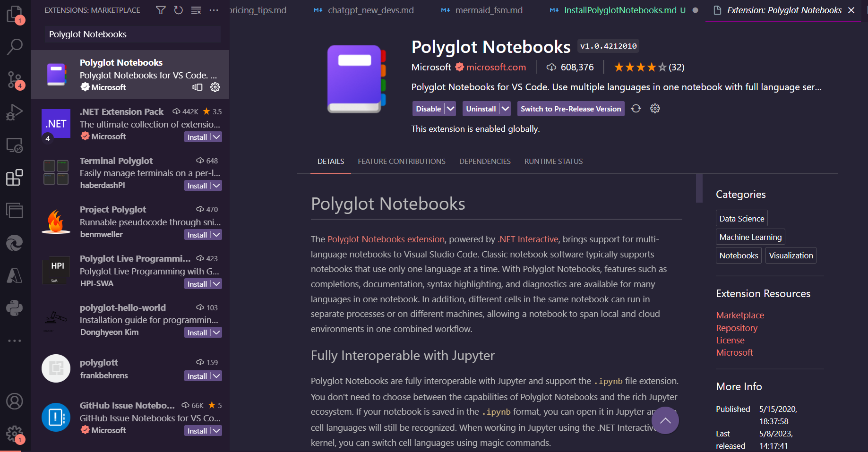Expand Install options for Terminal Polyglot
The height and width of the screenshot is (452, 868).
coord(216,186)
